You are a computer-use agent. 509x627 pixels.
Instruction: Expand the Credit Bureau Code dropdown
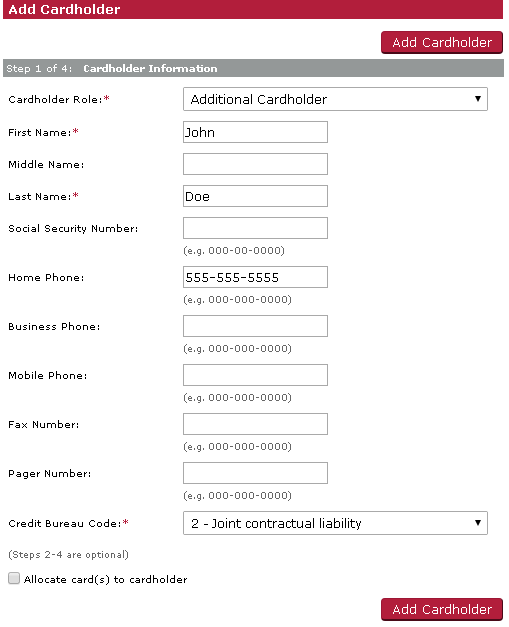(335, 523)
